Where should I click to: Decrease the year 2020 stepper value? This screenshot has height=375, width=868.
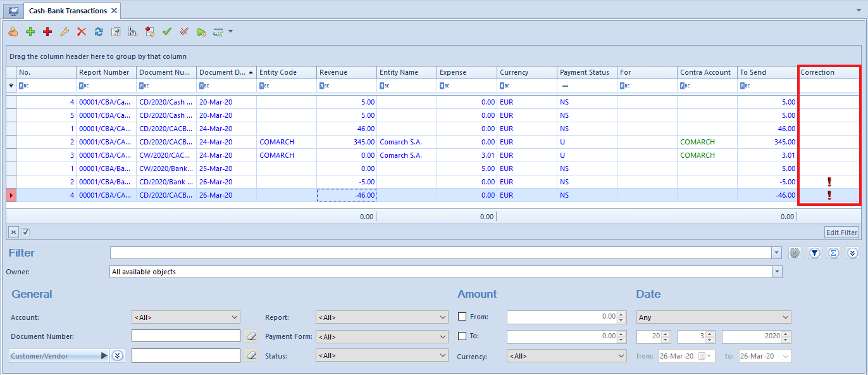click(x=786, y=340)
